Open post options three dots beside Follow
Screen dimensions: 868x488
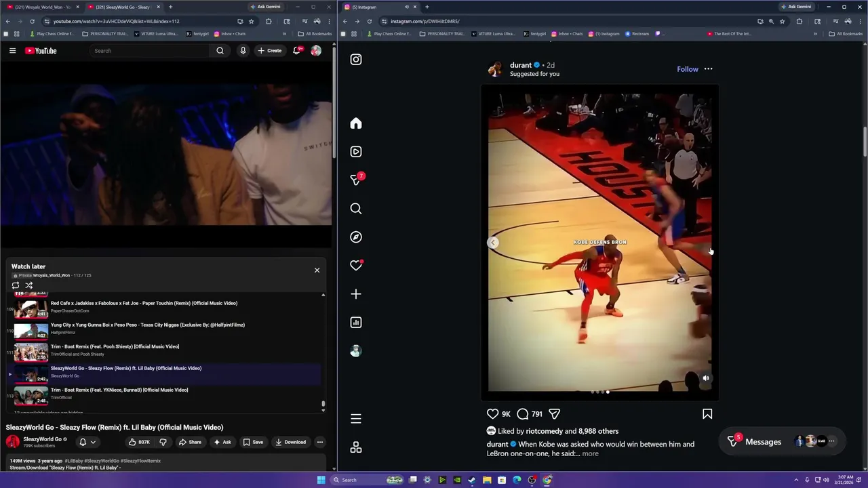pos(708,69)
